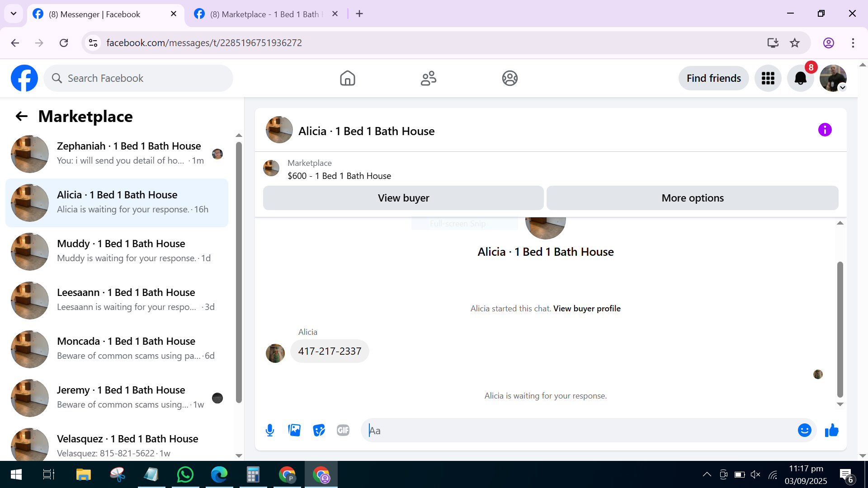Open the $600 - 1 Bed 1 Bath House listing
This screenshot has width=868, height=488.
tap(339, 176)
